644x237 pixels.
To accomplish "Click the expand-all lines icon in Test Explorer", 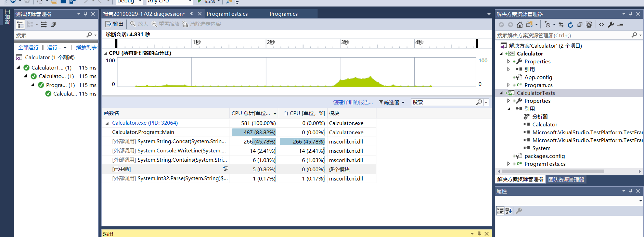I will coord(43,25).
